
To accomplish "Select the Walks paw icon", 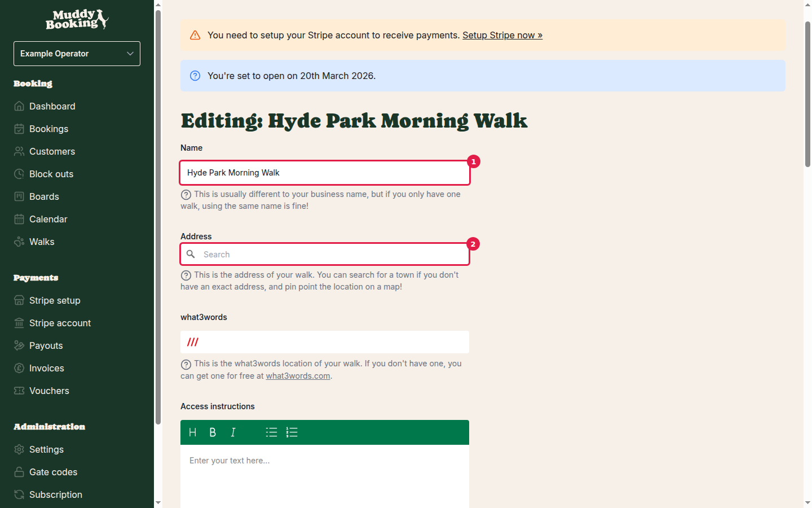I will click(19, 242).
